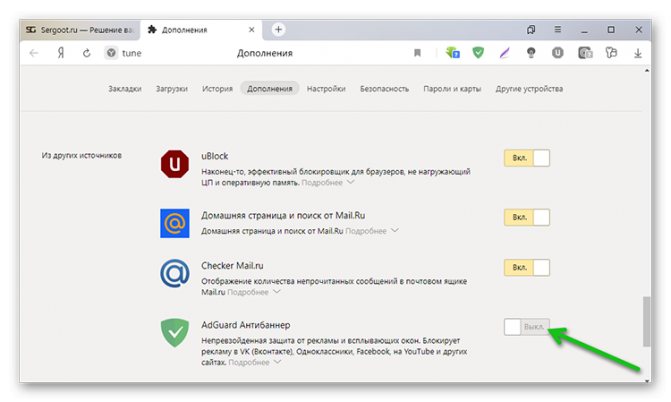Expand Подробнее for Checker Mail.ru

coord(254,292)
